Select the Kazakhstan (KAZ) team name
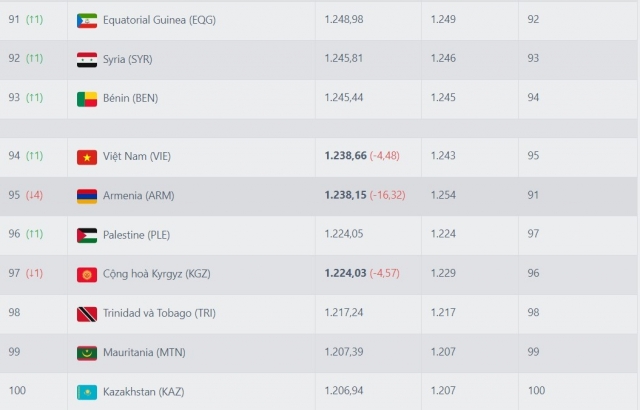This screenshot has width=640, height=410. coord(144,392)
